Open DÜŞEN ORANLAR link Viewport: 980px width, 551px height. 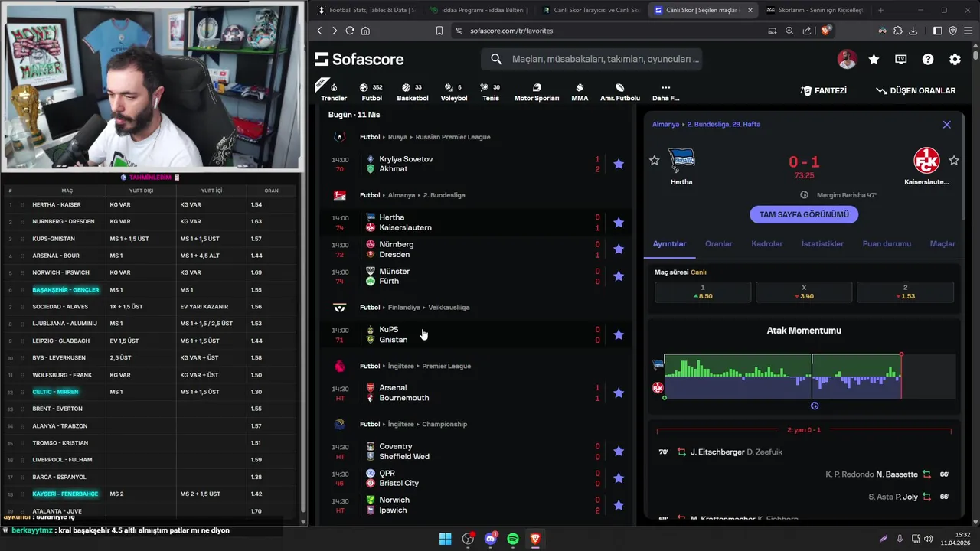click(916, 90)
